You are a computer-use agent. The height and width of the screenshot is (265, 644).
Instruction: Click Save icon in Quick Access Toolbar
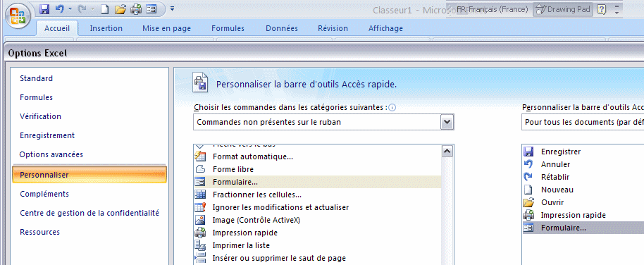pyautogui.click(x=44, y=8)
